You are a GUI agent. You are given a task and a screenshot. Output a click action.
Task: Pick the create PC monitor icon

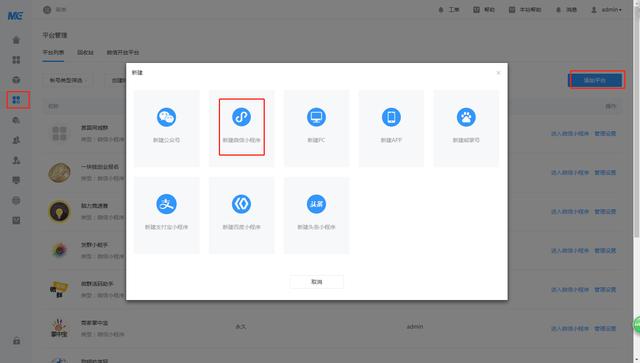pos(316,117)
